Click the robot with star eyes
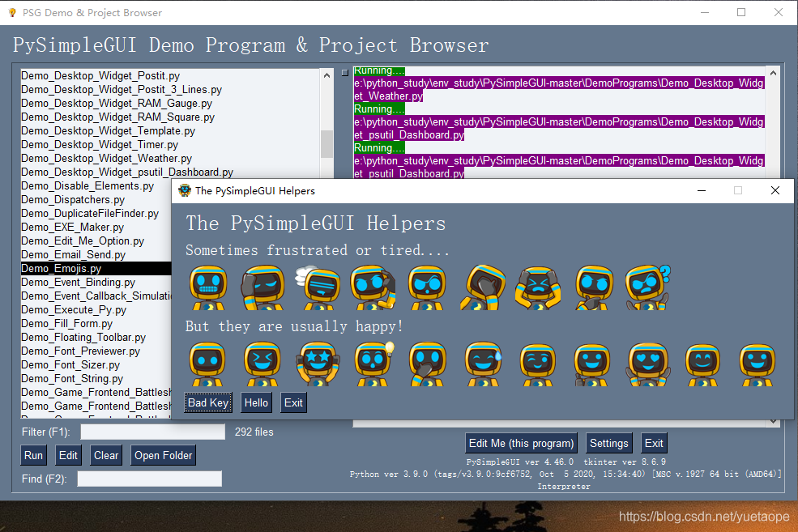This screenshot has width=798, height=532. point(318,364)
